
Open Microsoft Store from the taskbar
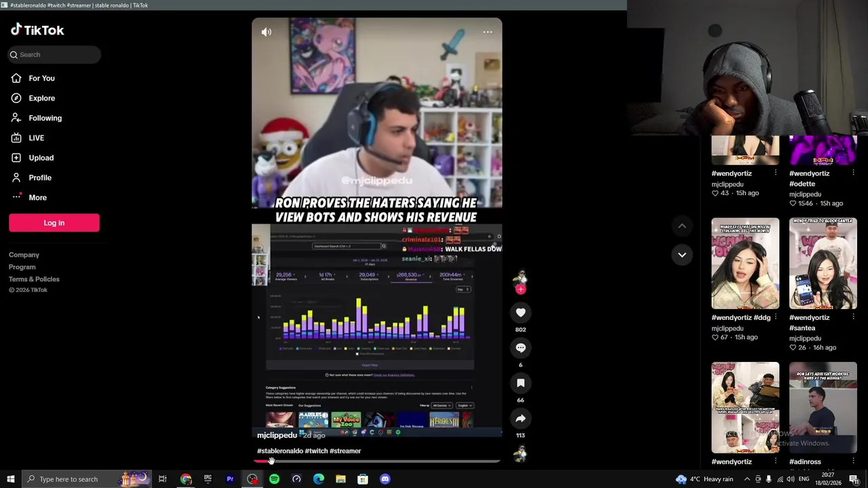click(363, 479)
